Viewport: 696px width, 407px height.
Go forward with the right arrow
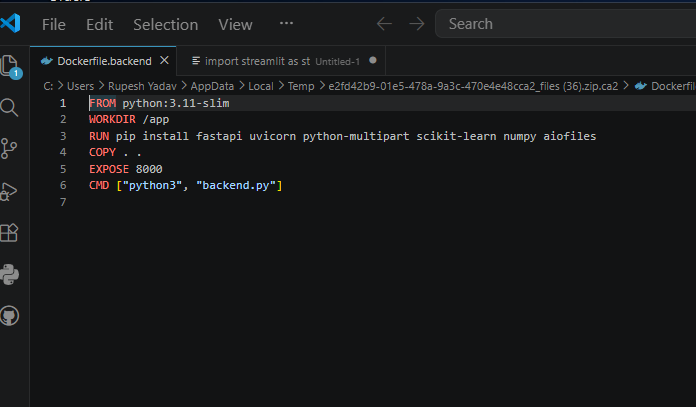tap(416, 24)
